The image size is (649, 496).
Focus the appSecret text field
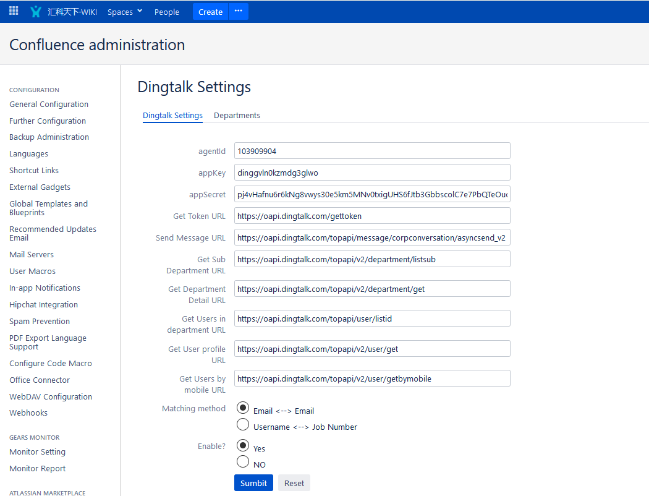tap(372, 194)
